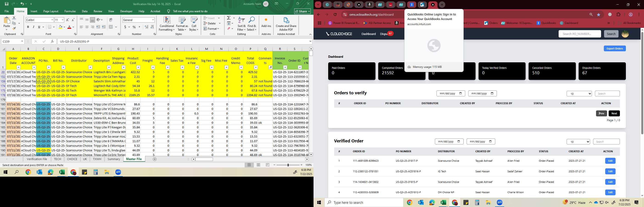Image resolution: width=644 pixels, height=207 pixels.
Task: Open QuickBooks bookmark in bookmarks bar
Action: (546, 23)
